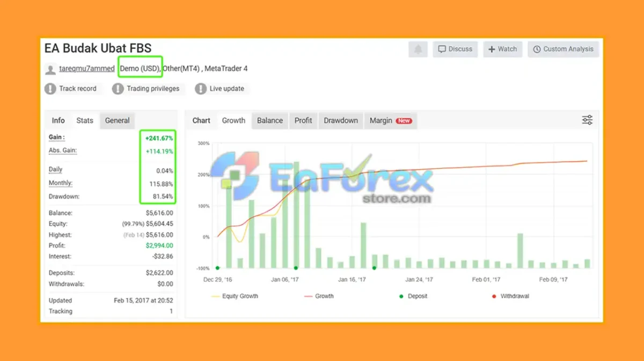The height and width of the screenshot is (361, 644).
Task: Click the $0.00 withdrawals value
Action: coord(165,284)
